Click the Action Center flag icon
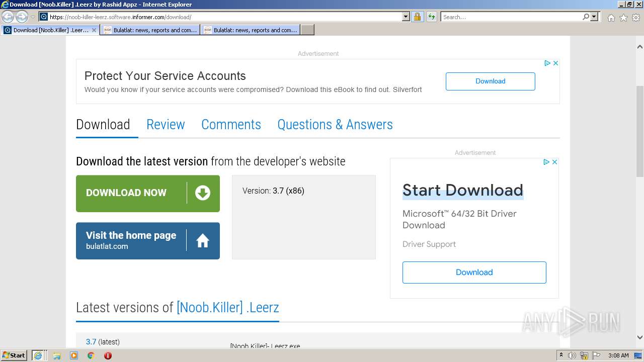Viewport: 644px width, 362px height. coord(596,355)
